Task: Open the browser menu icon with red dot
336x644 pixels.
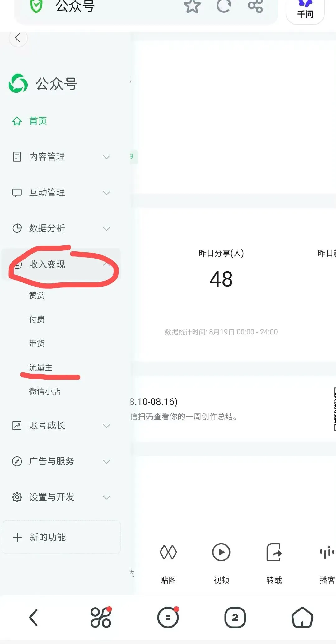Action: click(168, 617)
